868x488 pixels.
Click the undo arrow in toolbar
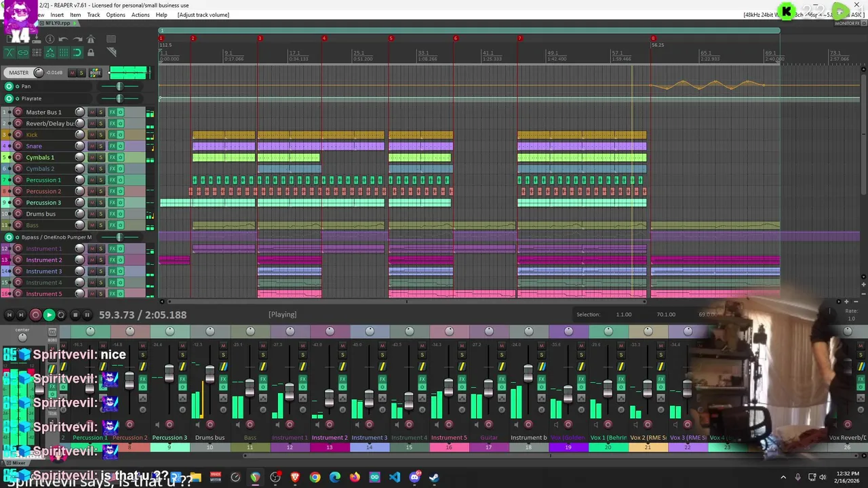coord(63,39)
